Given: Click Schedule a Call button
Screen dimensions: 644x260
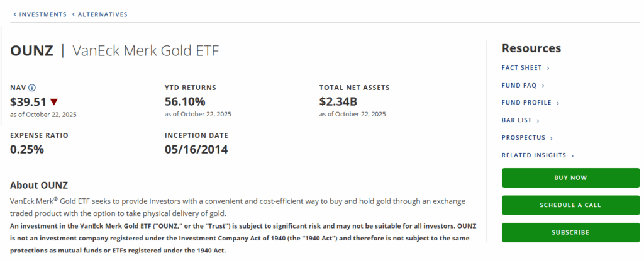Looking at the screenshot, I should pos(570,205).
